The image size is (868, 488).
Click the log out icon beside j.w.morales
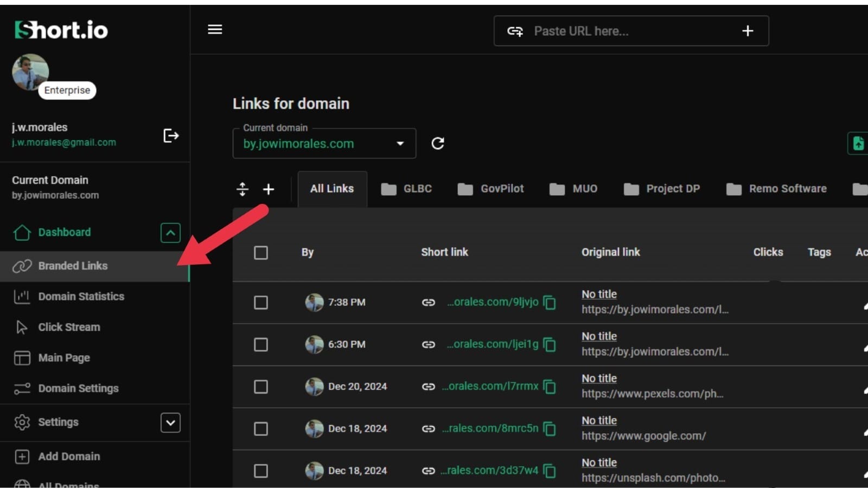pyautogui.click(x=171, y=136)
